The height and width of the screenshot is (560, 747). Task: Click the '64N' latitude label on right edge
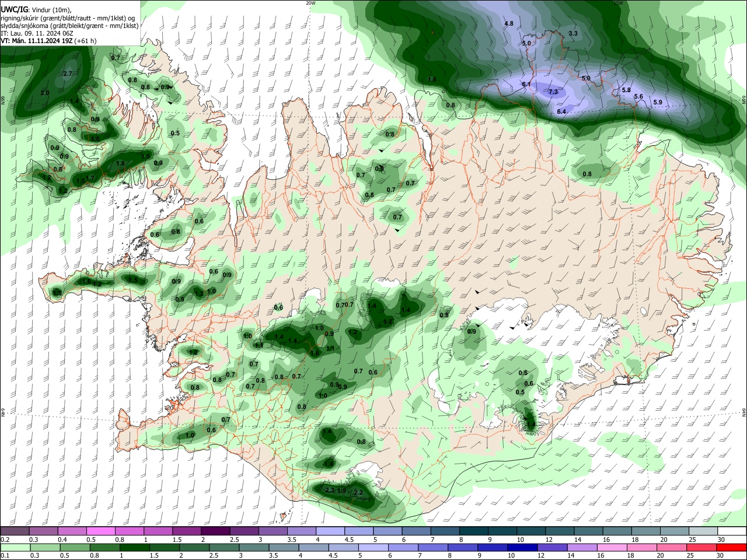pos(744,412)
